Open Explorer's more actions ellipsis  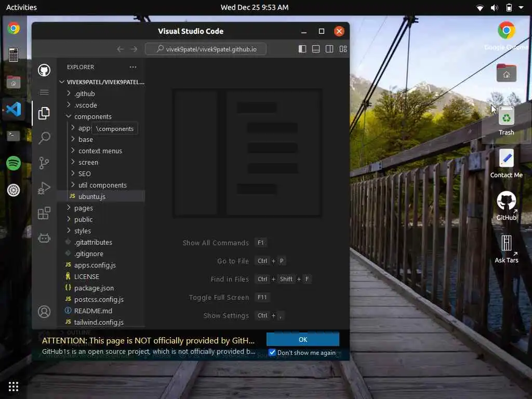(133, 67)
